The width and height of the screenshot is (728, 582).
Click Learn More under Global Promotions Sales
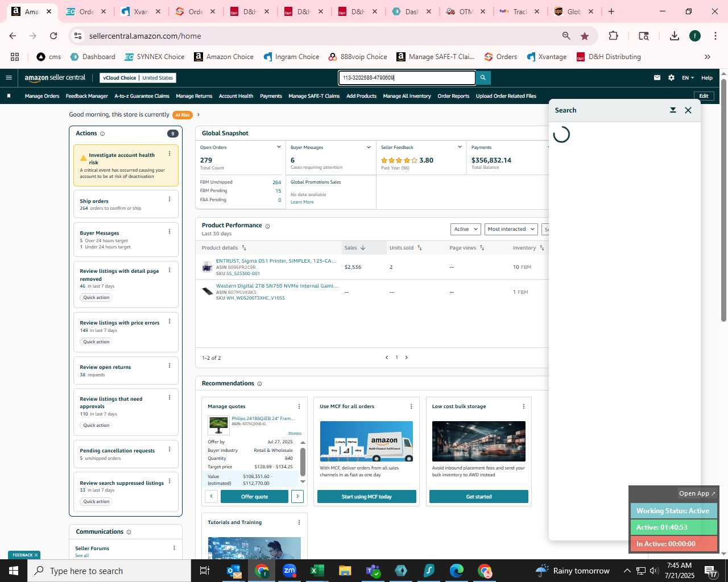pyautogui.click(x=302, y=202)
